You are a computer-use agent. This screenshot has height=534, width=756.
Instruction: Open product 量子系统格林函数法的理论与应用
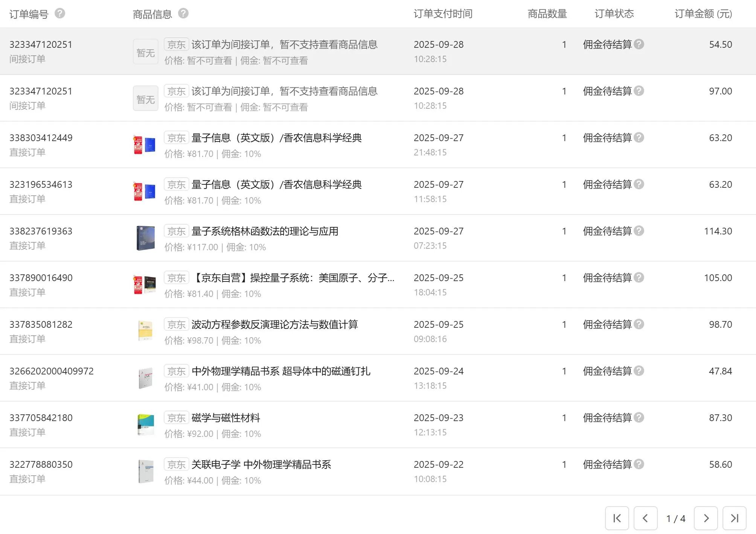(265, 231)
